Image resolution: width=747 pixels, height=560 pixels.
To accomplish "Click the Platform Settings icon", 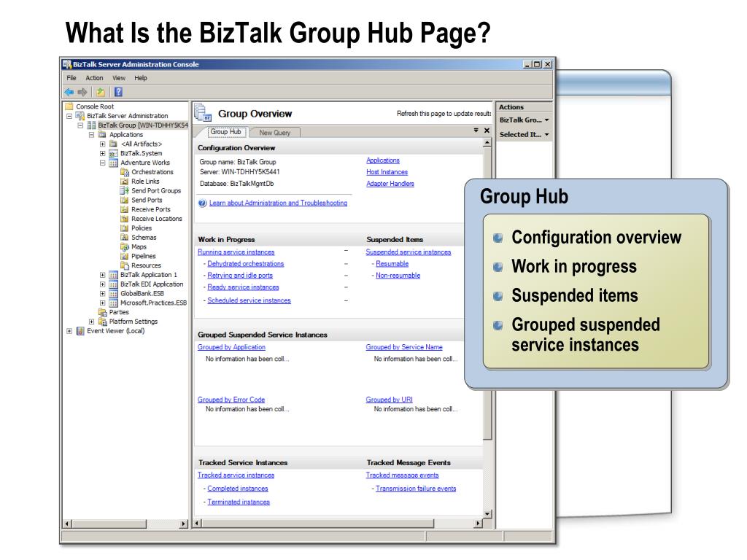I will [x=102, y=322].
